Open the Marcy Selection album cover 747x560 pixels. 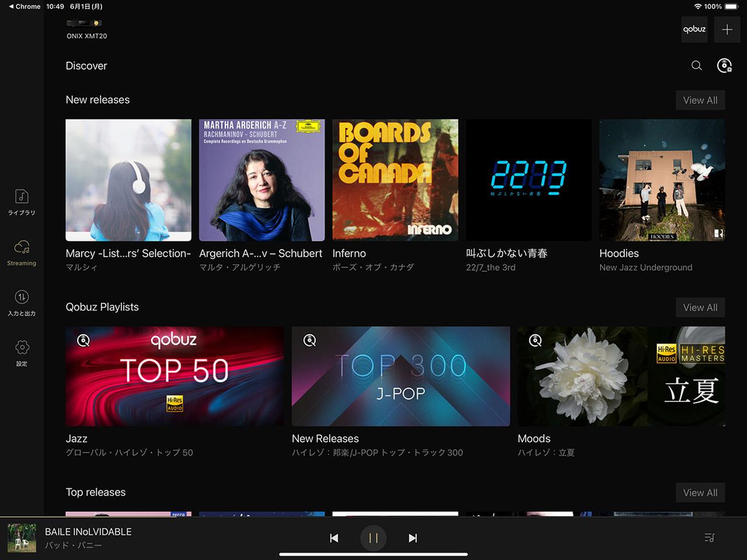(x=128, y=180)
